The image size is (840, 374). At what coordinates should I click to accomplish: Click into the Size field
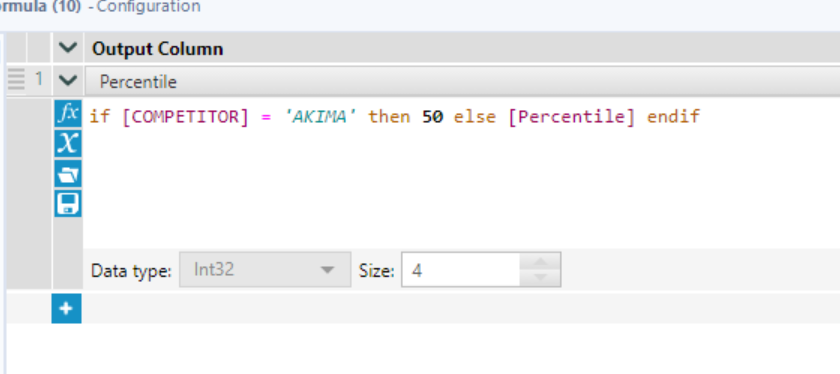[461, 270]
